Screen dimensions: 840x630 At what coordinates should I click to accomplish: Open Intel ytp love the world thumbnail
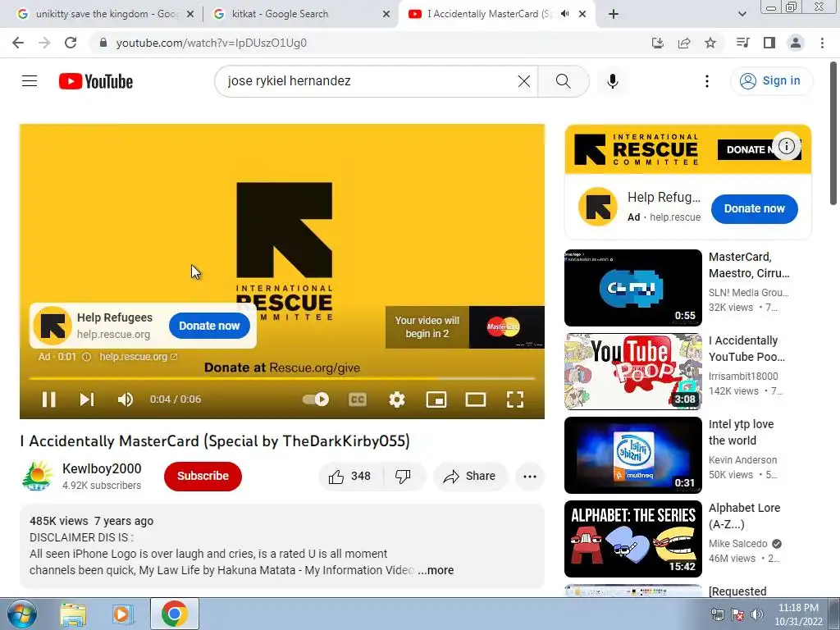pos(632,454)
